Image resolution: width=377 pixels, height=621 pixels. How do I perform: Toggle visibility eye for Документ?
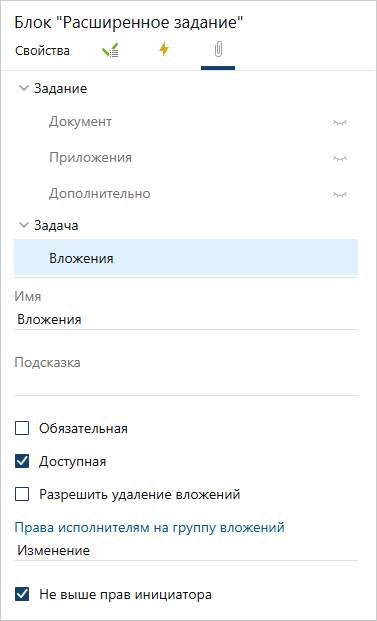[x=339, y=122]
